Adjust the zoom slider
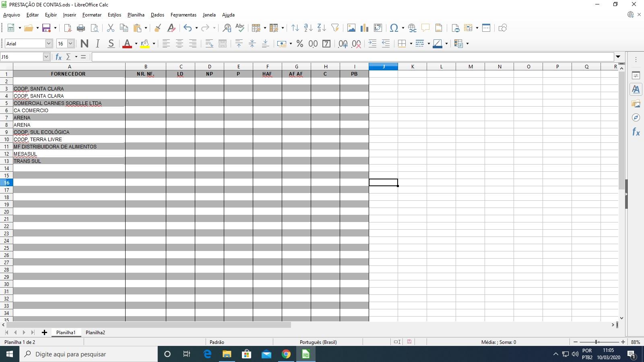The width and height of the screenshot is (644, 362). [x=597, y=342]
